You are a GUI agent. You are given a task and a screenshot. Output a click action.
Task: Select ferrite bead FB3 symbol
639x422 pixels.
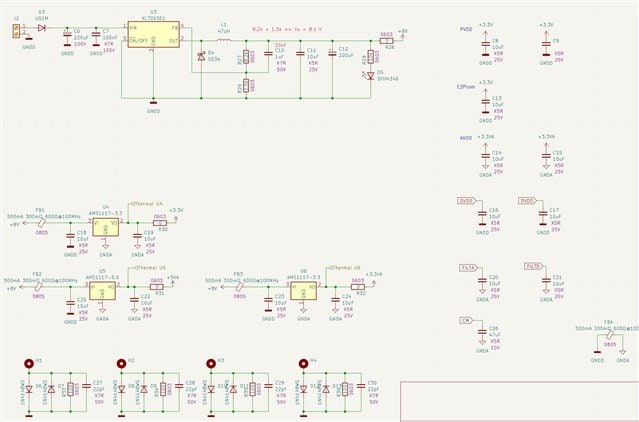click(239, 287)
